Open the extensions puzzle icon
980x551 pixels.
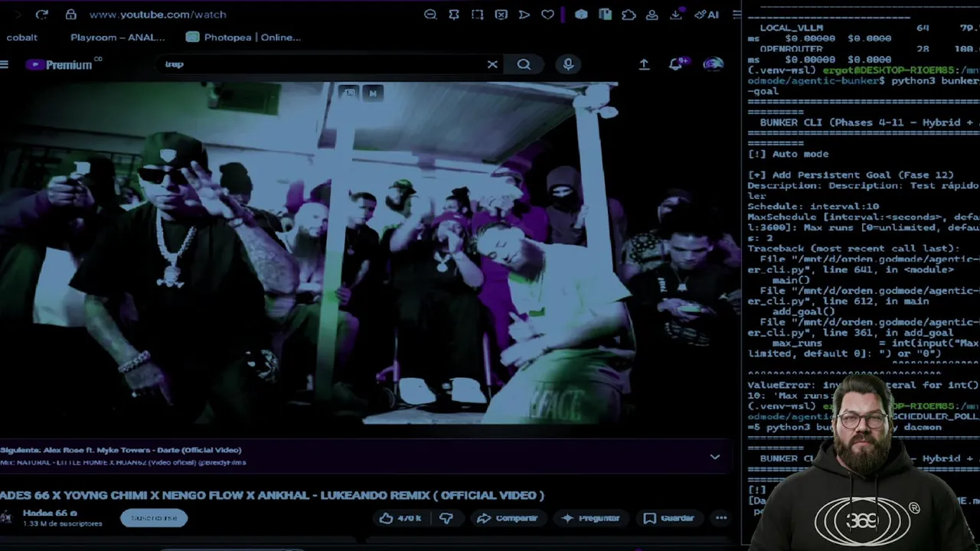(x=629, y=14)
